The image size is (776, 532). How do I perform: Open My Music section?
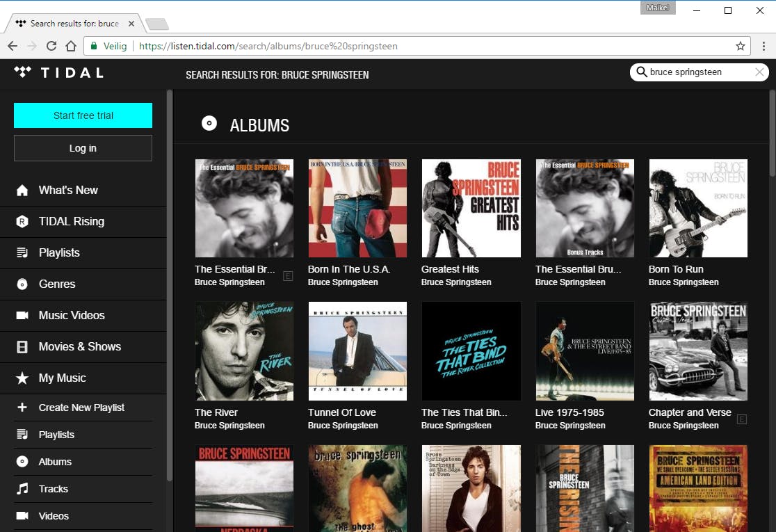83,378
